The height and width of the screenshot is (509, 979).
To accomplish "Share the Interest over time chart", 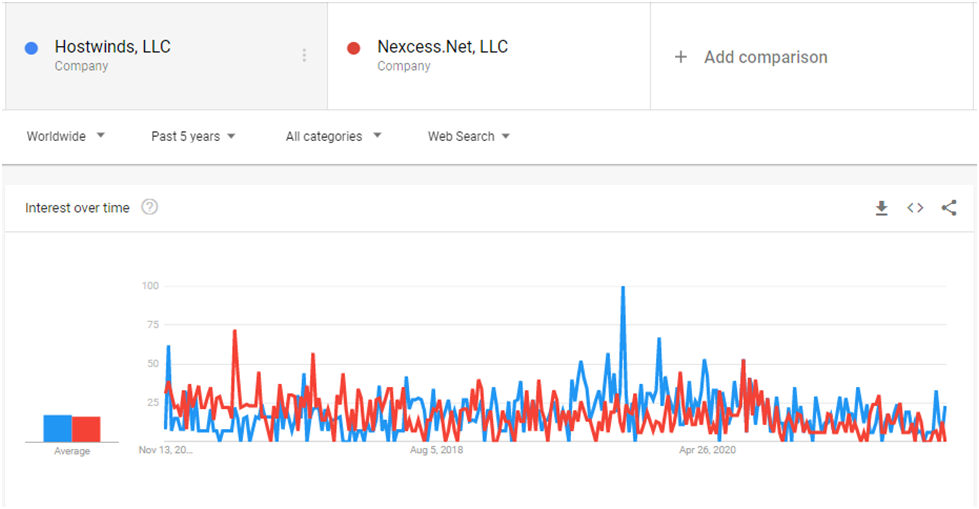I will pyautogui.click(x=949, y=208).
